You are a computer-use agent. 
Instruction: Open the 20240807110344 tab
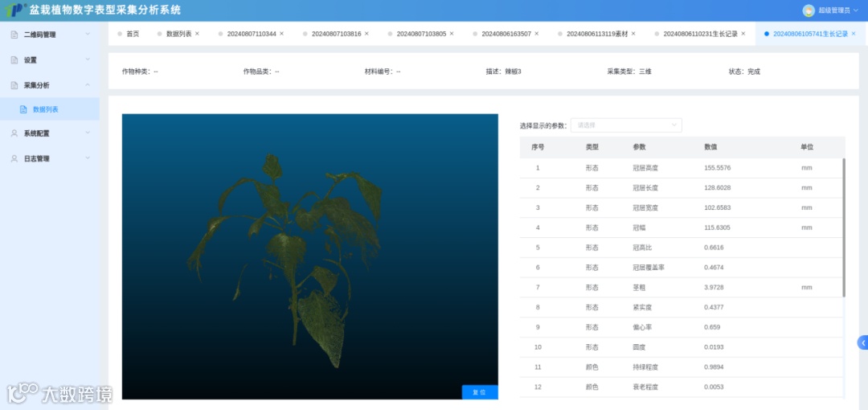252,34
